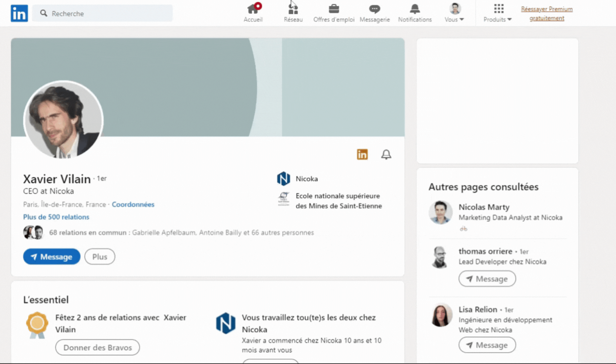616x364 pixels.
Task: Click Xavier Vilain's profile photo
Action: pos(63,119)
